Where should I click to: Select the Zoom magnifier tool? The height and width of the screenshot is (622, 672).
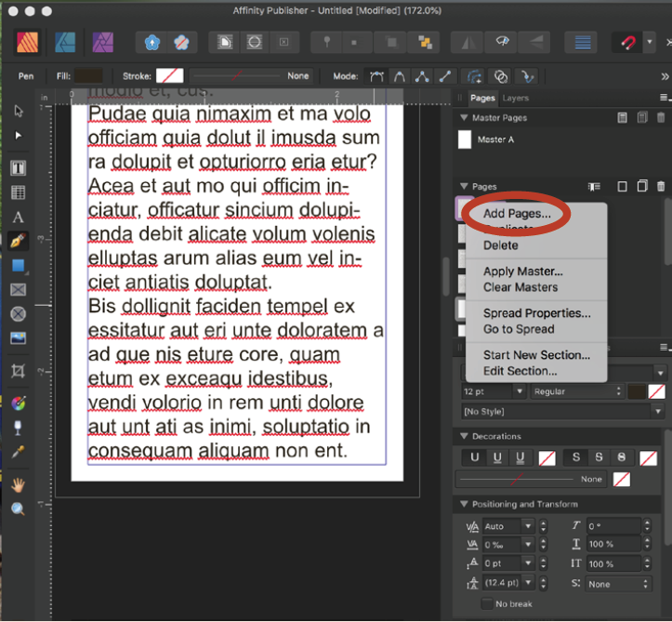[x=18, y=509]
